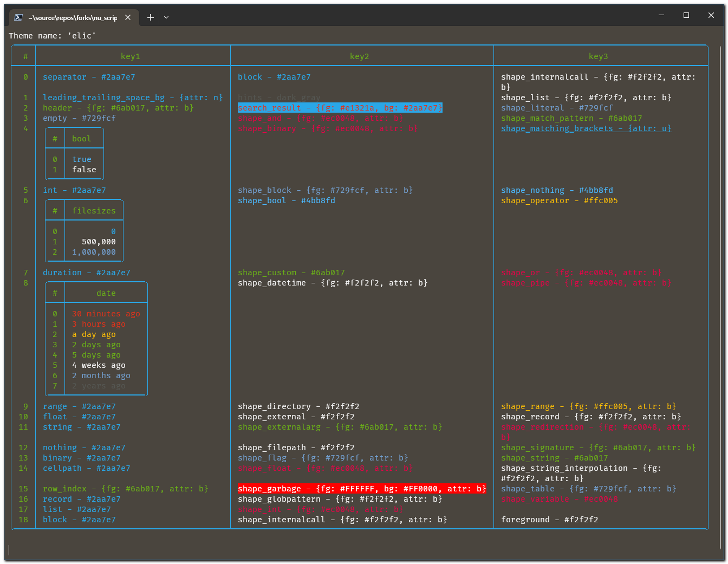
Task: Click the 'Theme name: elic' line
Action: coord(53,36)
